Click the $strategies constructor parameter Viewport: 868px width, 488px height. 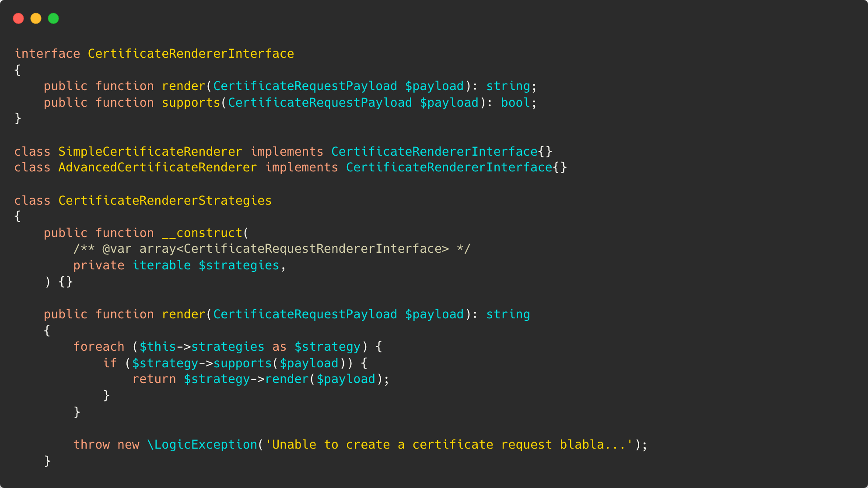(x=238, y=265)
